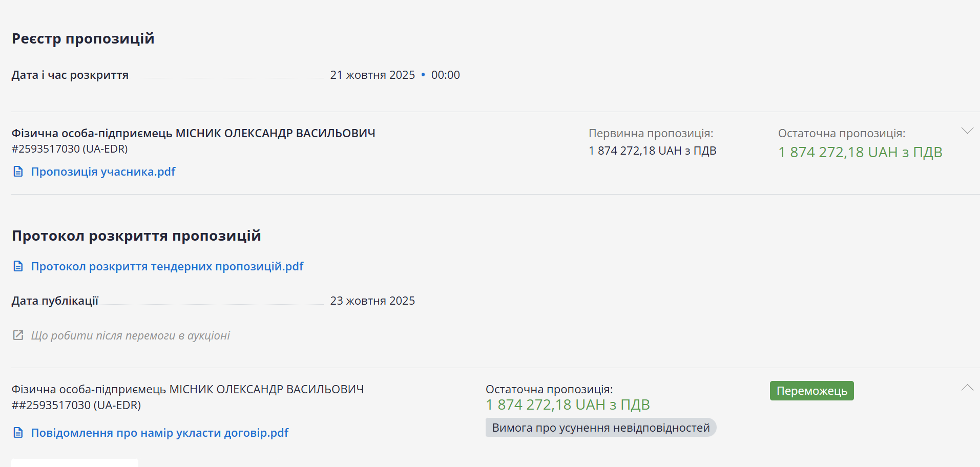Click the green final offer amount in the first bidder row

pos(860,152)
